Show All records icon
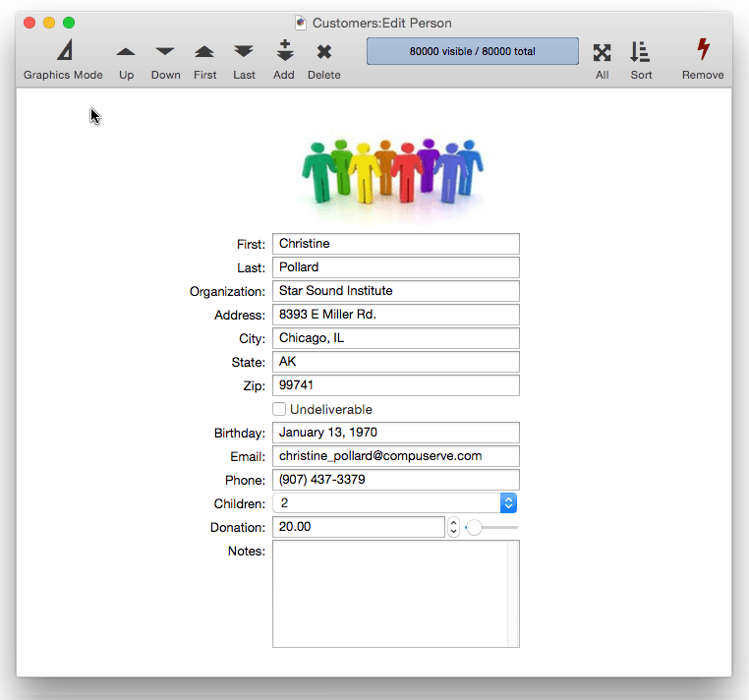 click(x=602, y=52)
